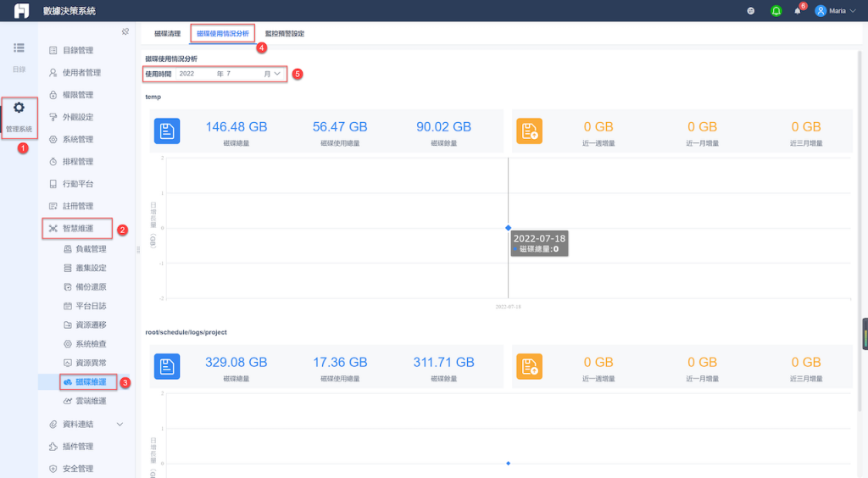Open 外觀設定 menu item
This screenshot has width=868, height=478.
point(78,117)
